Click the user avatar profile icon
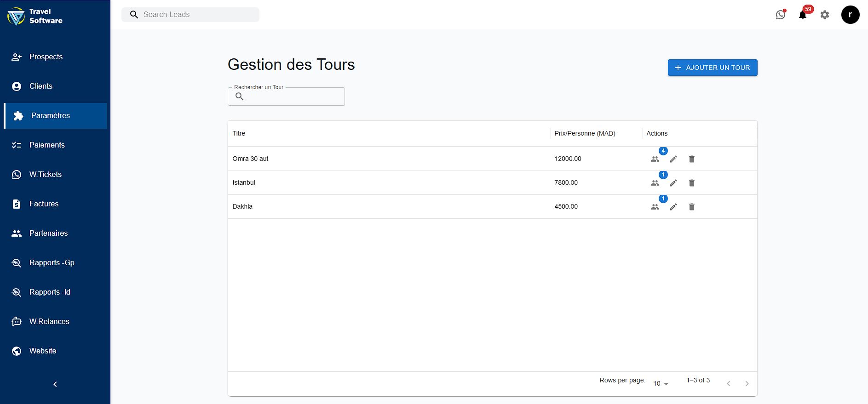868x404 pixels. 850,15
